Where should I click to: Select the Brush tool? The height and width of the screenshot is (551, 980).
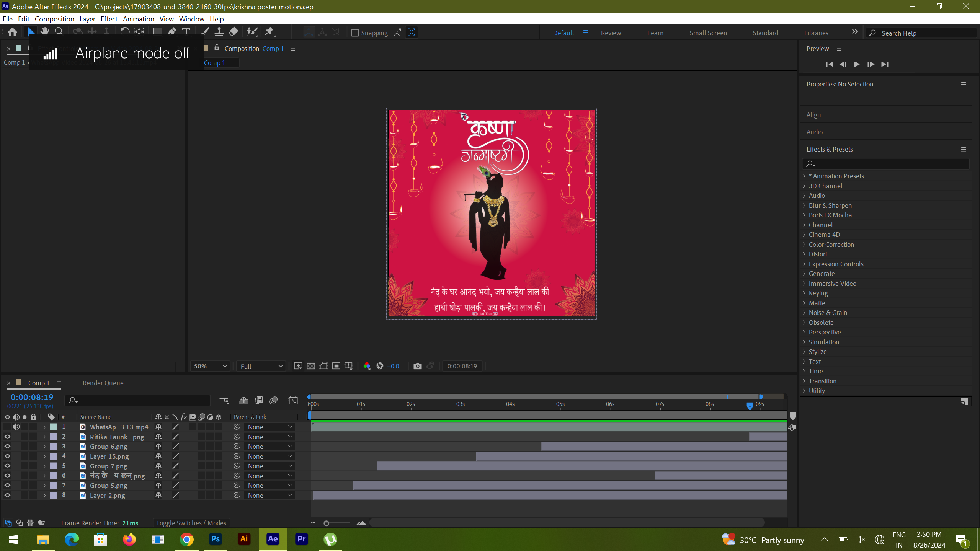click(x=205, y=32)
